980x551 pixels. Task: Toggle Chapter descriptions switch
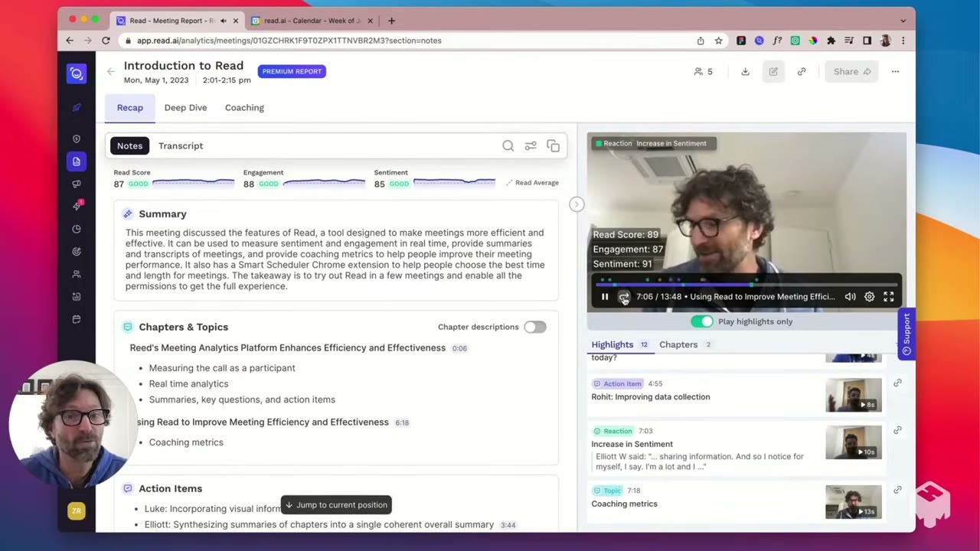coord(534,327)
